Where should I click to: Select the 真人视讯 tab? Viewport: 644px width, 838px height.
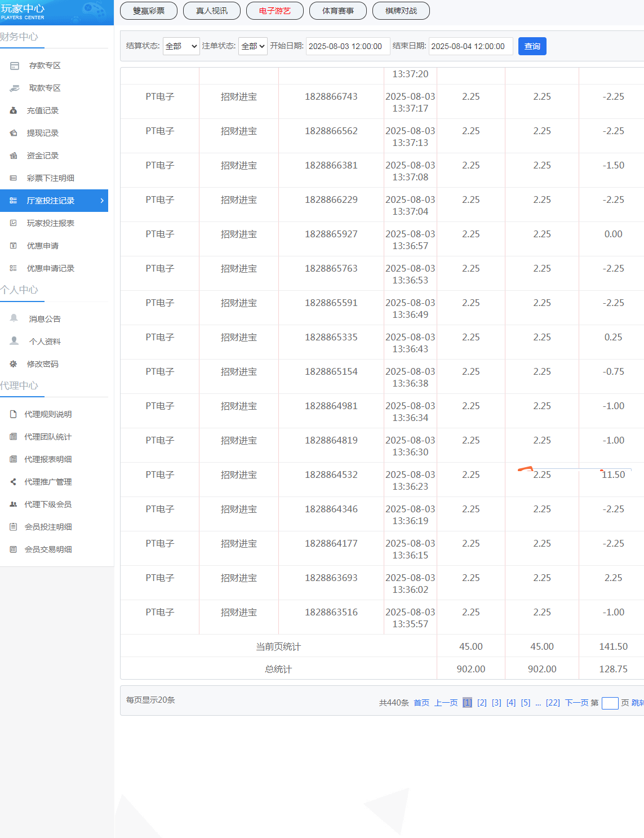(x=211, y=11)
